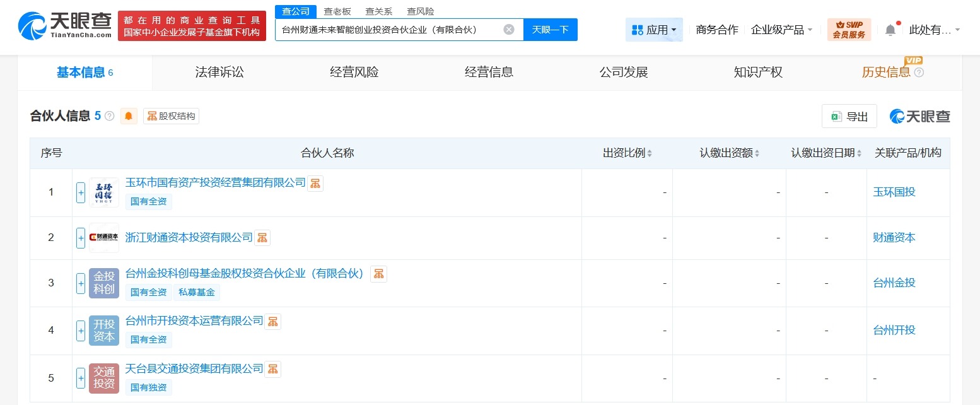This screenshot has width=980, height=405.
Task: Click 玉环市国有资产投资经营集团 logo thumbnail
Action: point(103,192)
